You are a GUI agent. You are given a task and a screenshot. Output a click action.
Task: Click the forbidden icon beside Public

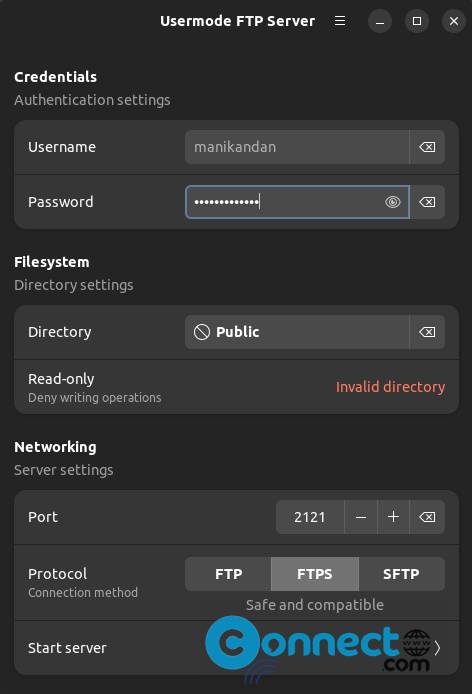(x=202, y=332)
